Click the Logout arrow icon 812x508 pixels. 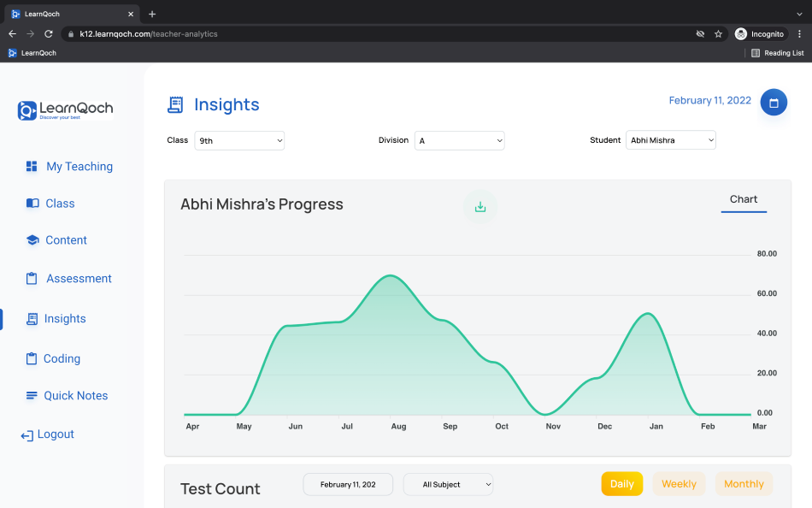[x=27, y=435]
